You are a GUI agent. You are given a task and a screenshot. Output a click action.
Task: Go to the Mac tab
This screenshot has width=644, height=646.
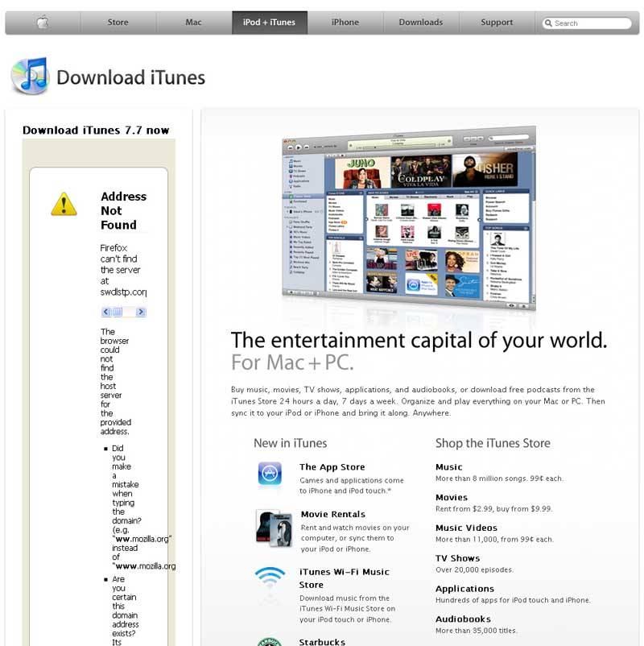[x=193, y=23]
